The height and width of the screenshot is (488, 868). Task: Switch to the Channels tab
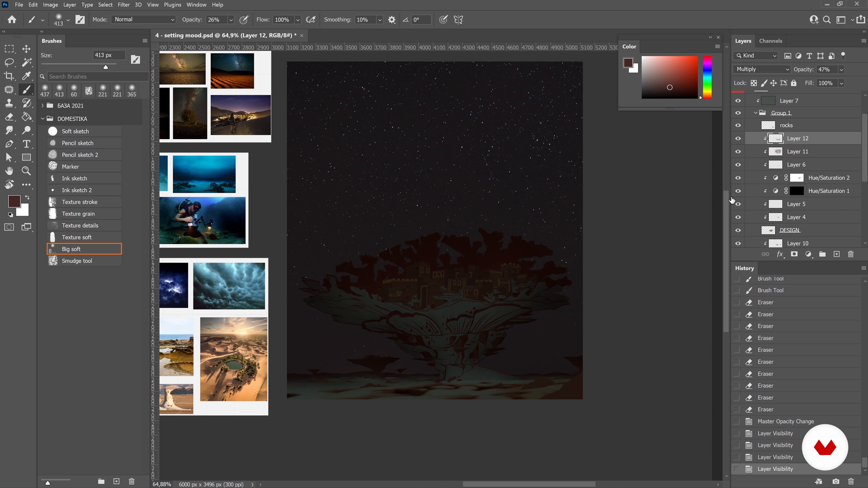click(770, 41)
